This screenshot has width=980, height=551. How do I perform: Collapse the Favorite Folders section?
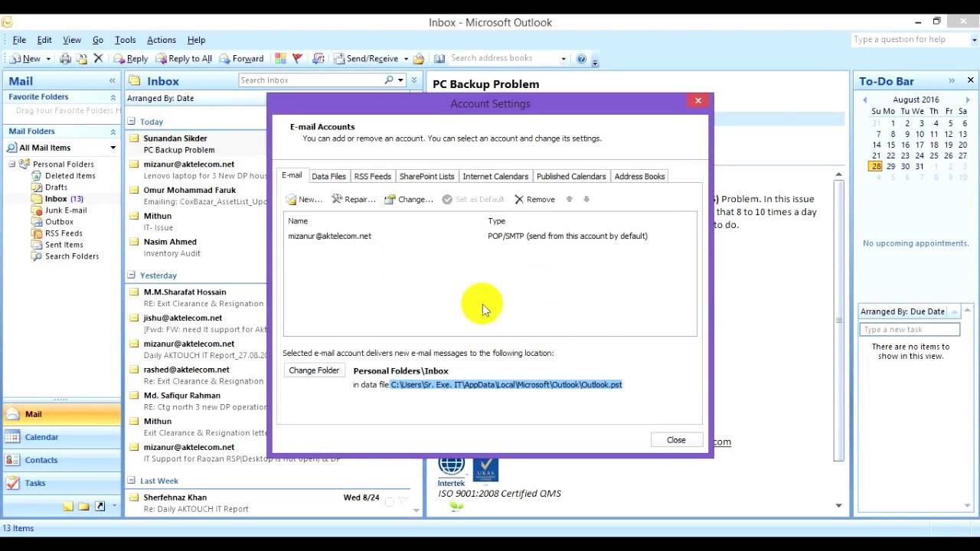(x=113, y=97)
